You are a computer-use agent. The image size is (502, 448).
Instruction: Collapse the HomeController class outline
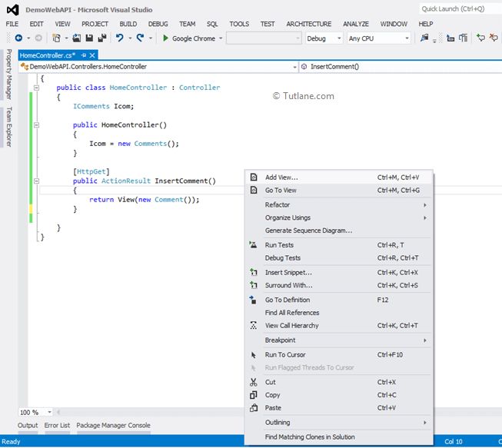click(x=36, y=88)
